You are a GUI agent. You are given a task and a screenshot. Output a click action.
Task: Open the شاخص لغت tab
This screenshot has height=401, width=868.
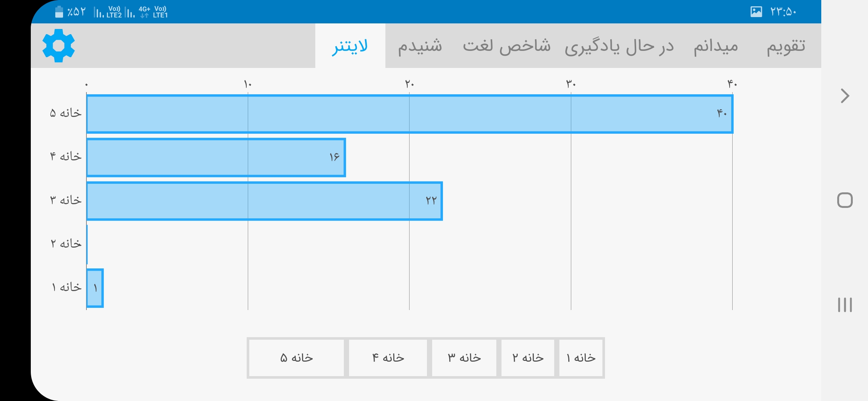click(507, 46)
